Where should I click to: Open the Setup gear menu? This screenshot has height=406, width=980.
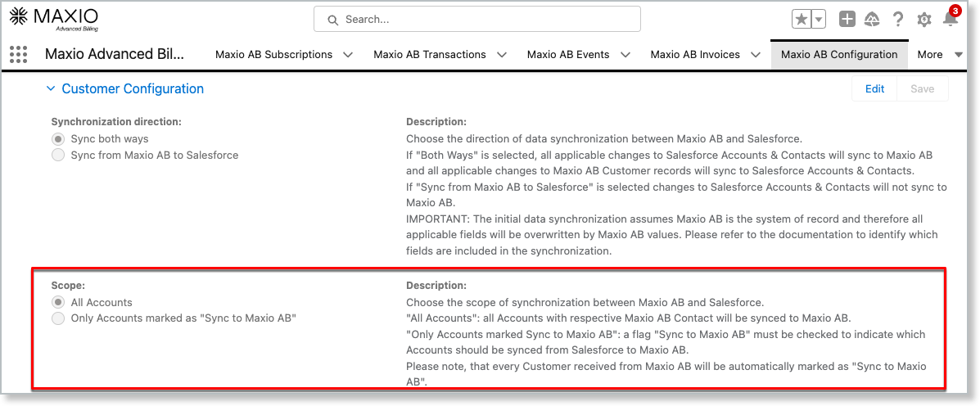[x=924, y=19]
